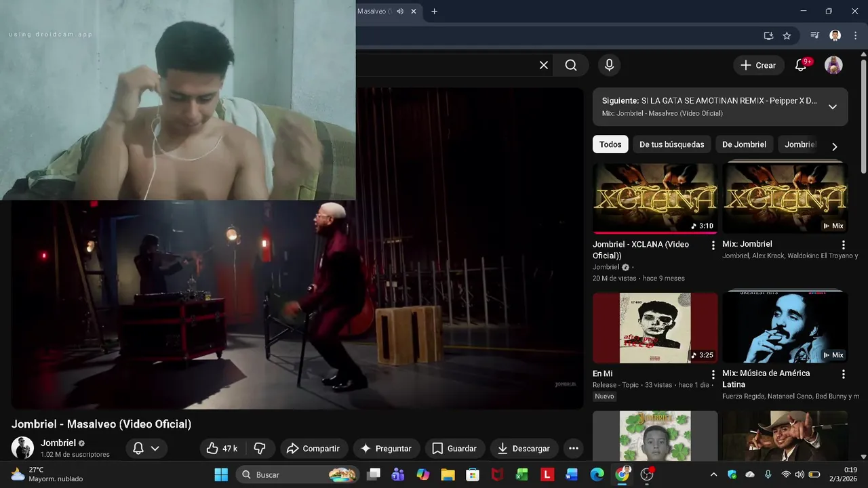This screenshot has height=488, width=868.
Task: Click the YouTube search magnifier button
Action: coord(571,65)
